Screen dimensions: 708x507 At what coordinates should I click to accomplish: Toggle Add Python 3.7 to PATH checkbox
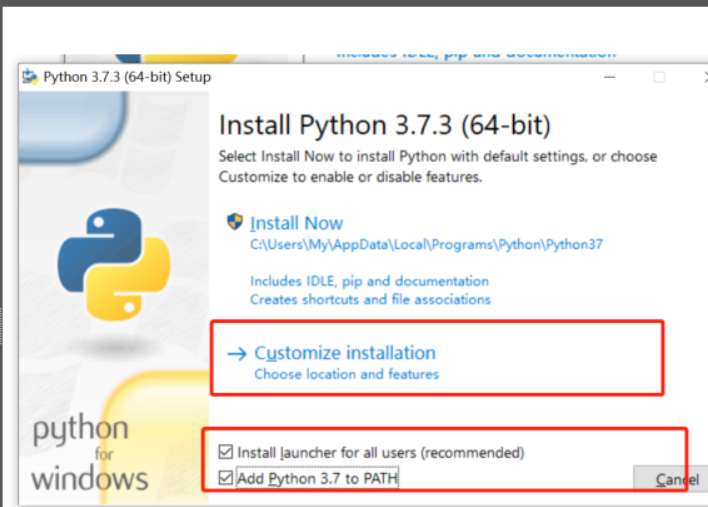coord(225,478)
